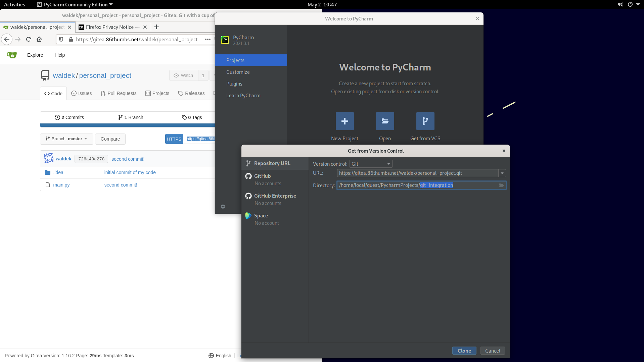Close the waldek/personal_project browser tab
The image size is (644, 362).
pyautogui.click(x=70, y=27)
